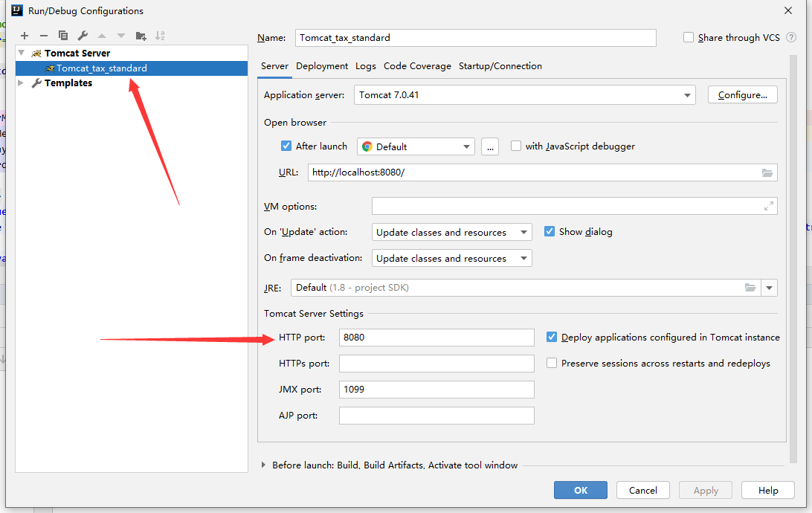Click the Tomcat Server group icon
812x513 pixels.
pos(36,54)
